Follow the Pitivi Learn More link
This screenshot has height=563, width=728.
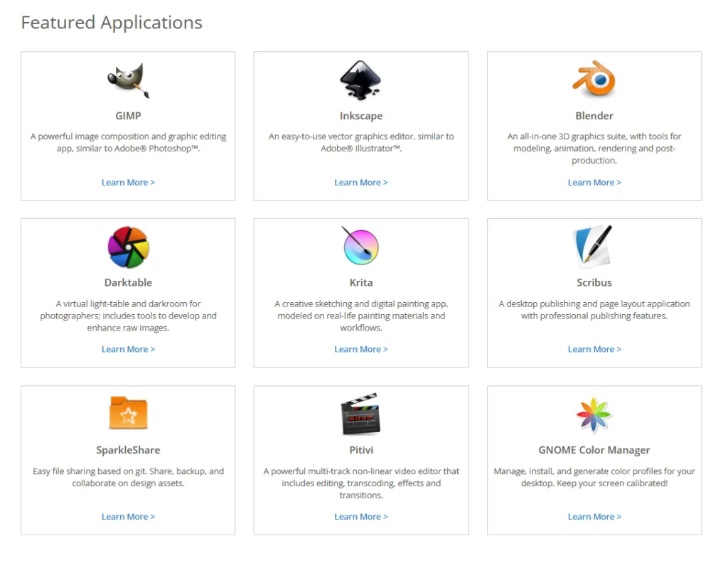pos(360,517)
